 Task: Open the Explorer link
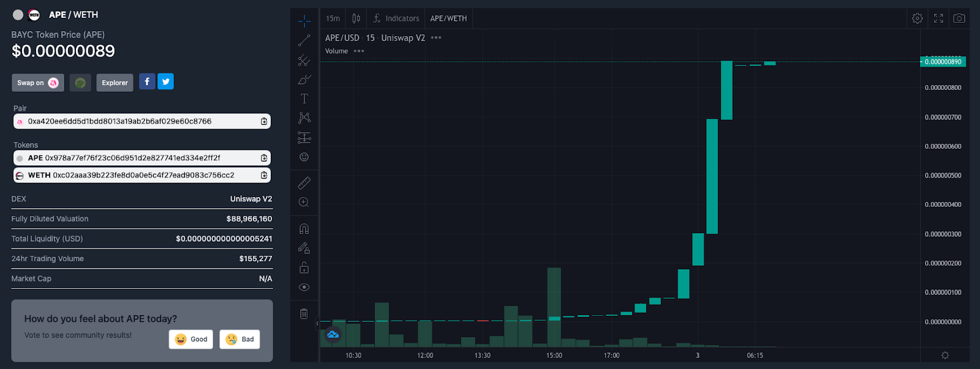tap(115, 83)
